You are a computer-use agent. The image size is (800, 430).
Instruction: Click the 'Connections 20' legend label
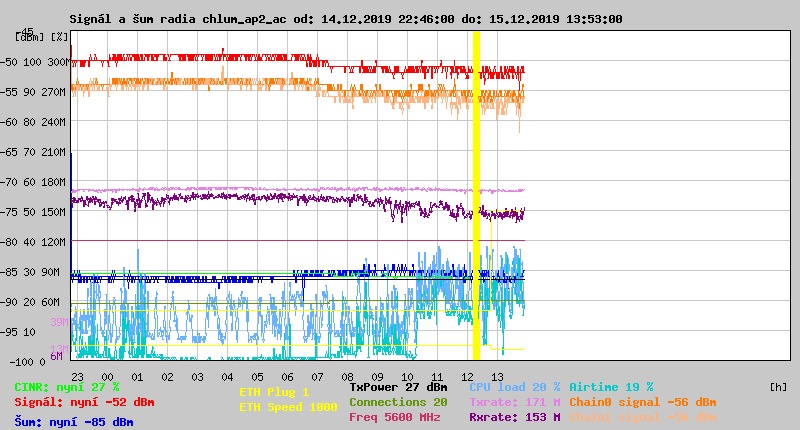(x=398, y=402)
